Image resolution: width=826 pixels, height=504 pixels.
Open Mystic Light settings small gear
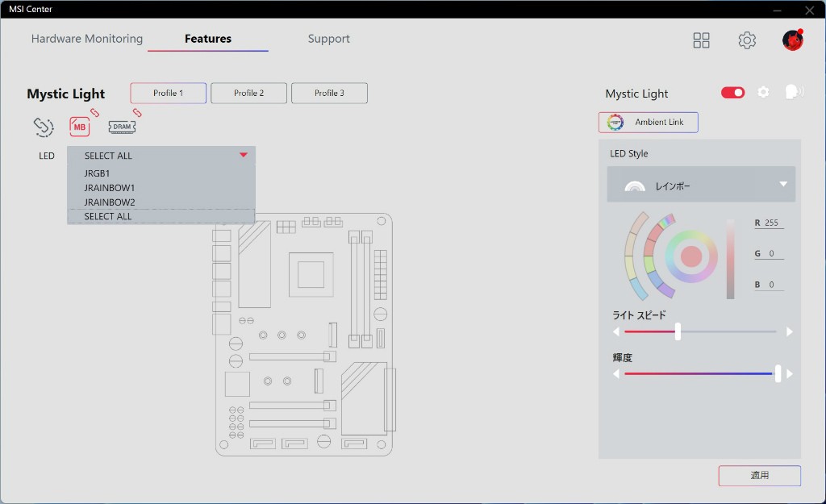[x=763, y=93]
